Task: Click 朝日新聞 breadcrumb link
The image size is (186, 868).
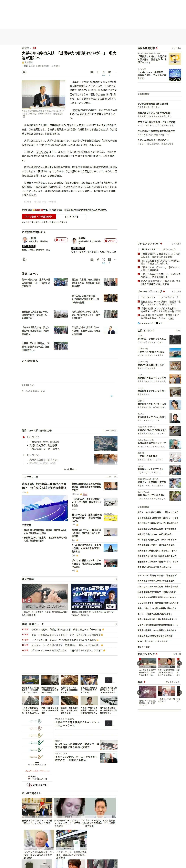Action: [25, 48]
